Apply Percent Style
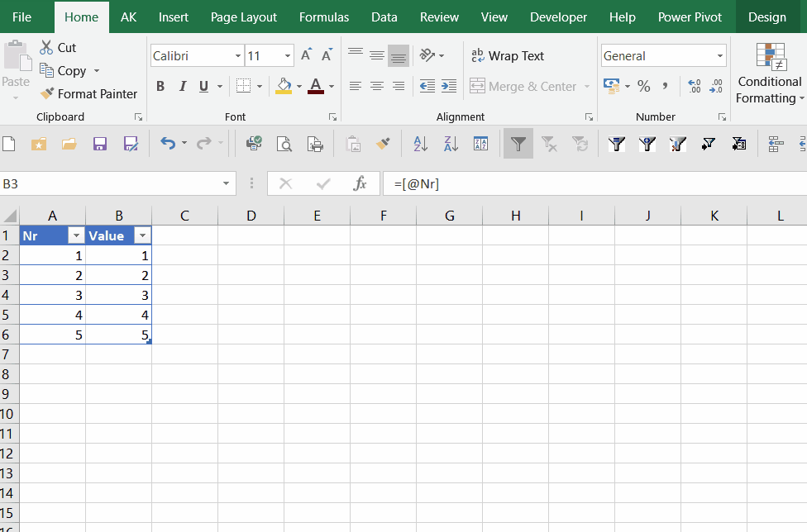The height and width of the screenshot is (532, 807). pos(644,86)
